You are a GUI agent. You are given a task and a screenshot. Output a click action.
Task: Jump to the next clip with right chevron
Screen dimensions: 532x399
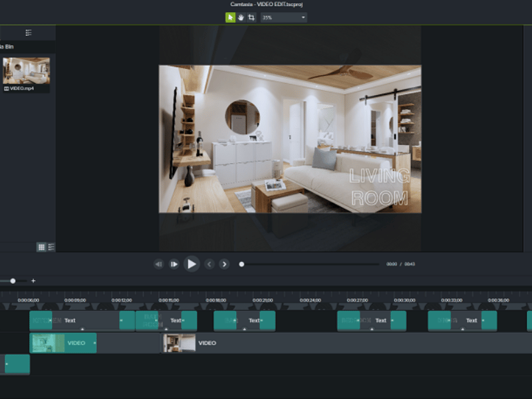(224, 264)
